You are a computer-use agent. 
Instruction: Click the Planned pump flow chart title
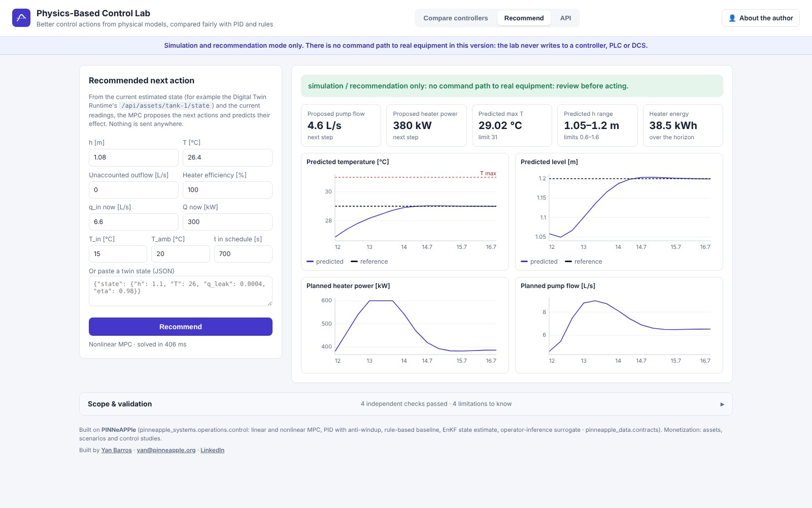tap(558, 286)
